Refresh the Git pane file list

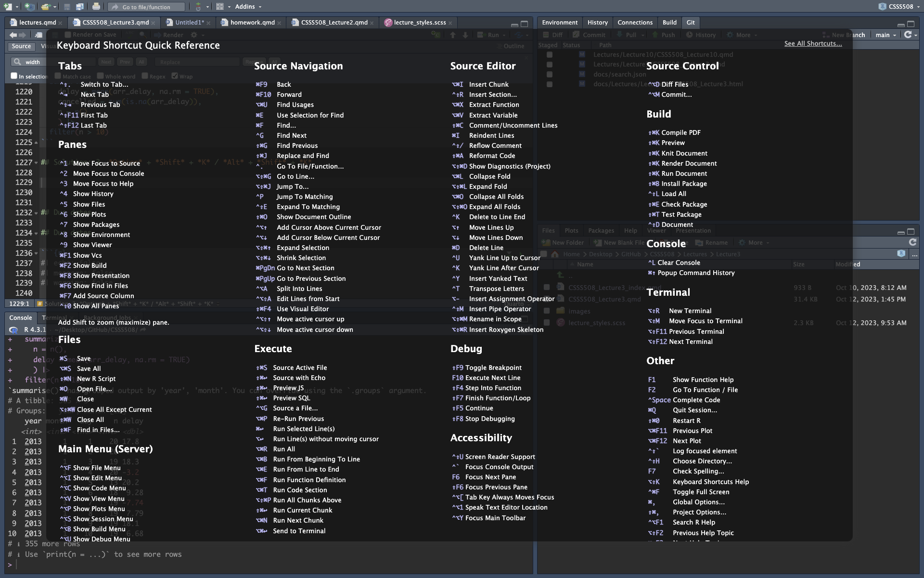click(x=908, y=35)
